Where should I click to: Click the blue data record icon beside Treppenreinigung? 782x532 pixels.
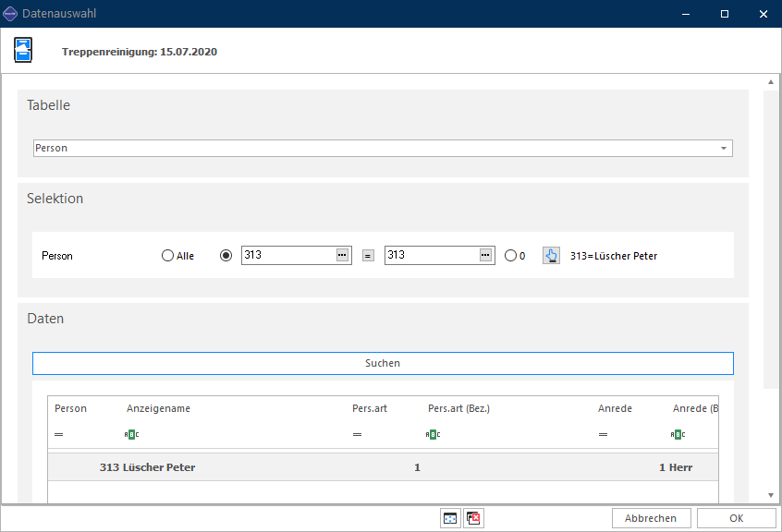23,50
